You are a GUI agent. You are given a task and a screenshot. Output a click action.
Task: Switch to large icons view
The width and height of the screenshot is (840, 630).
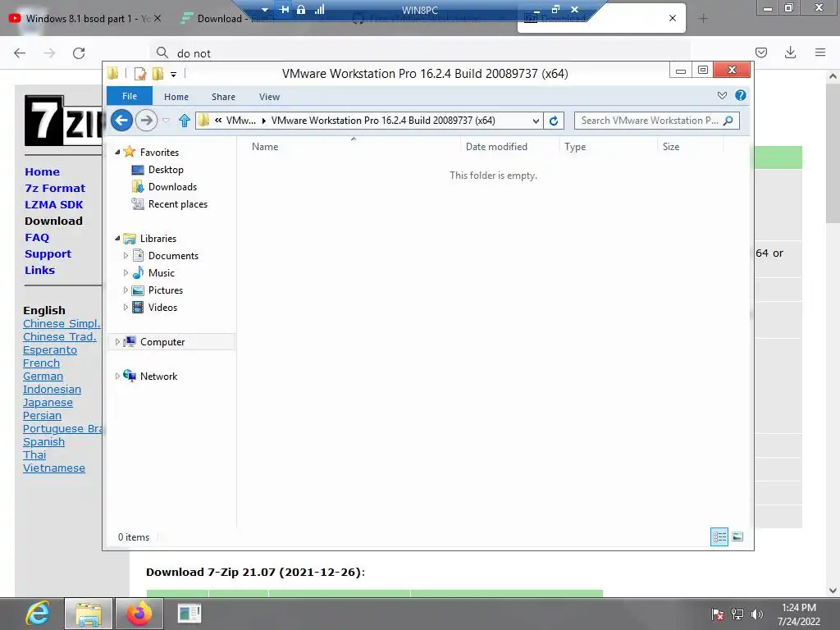click(x=737, y=536)
